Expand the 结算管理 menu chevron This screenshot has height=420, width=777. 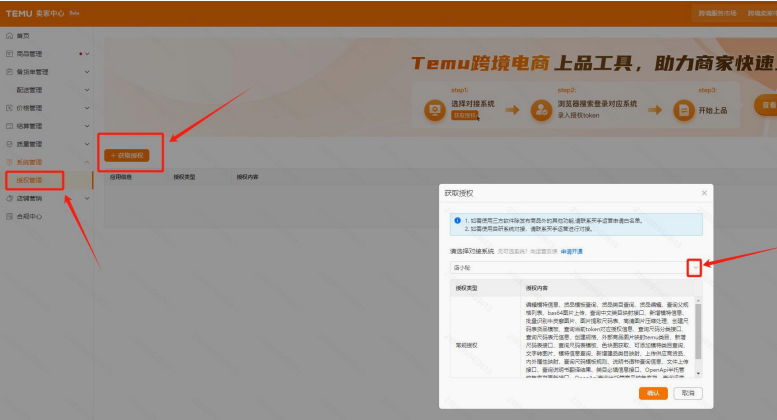[x=87, y=126]
